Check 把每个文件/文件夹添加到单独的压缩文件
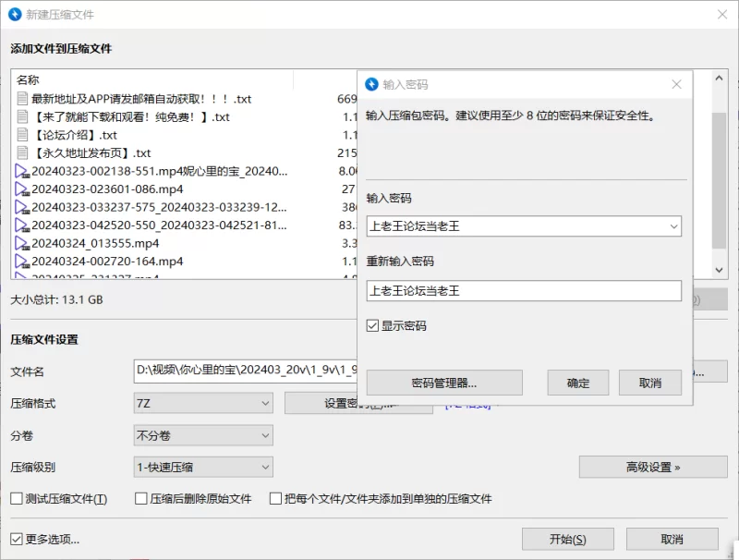The width and height of the screenshot is (739, 560). (x=275, y=498)
